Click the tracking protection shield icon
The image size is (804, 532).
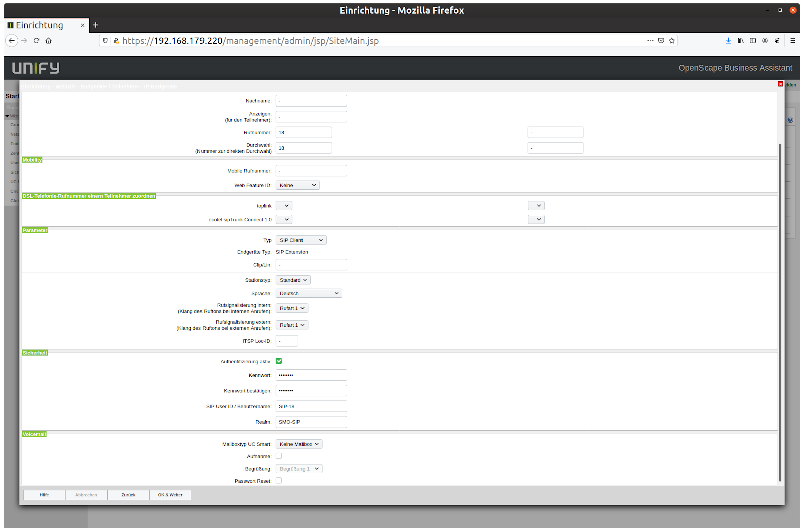click(x=105, y=41)
